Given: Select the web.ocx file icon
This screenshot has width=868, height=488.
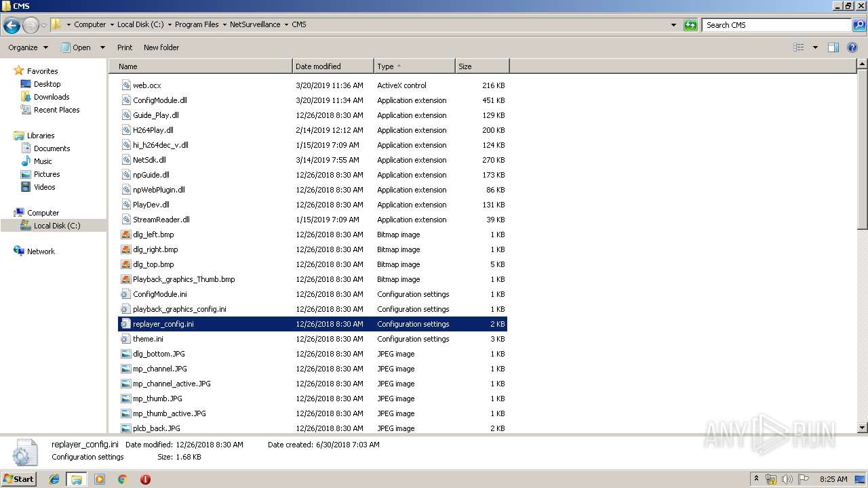Looking at the screenshot, I should (x=126, y=85).
